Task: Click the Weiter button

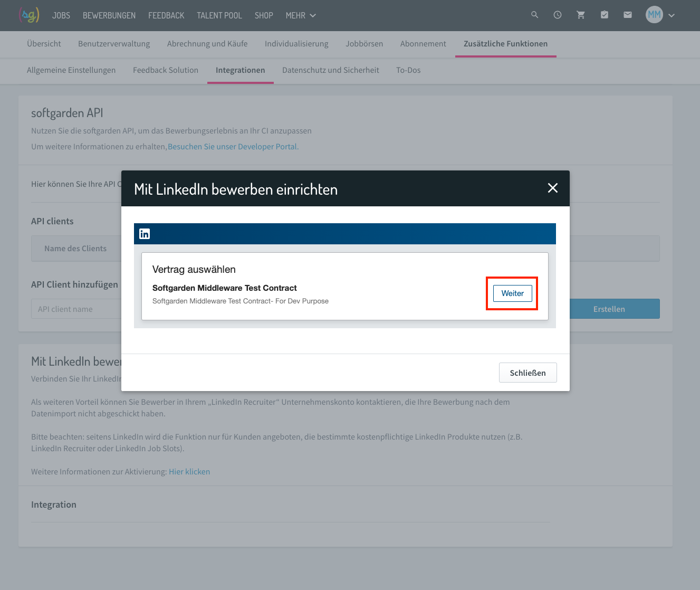Action: pos(512,293)
